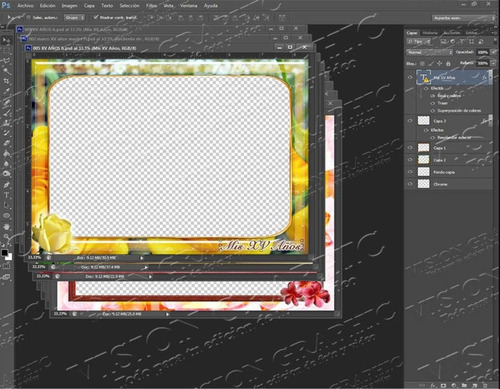
Task: Click lock all padlock icon
Action: tap(448, 63)
